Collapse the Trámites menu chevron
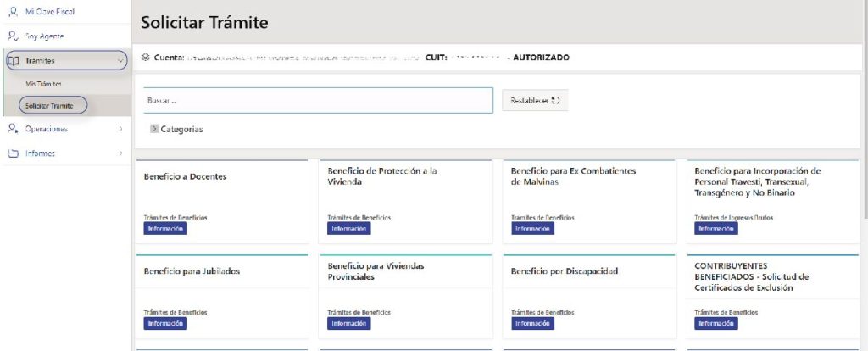This screenshot has height=351, width=868. point(120,61)
